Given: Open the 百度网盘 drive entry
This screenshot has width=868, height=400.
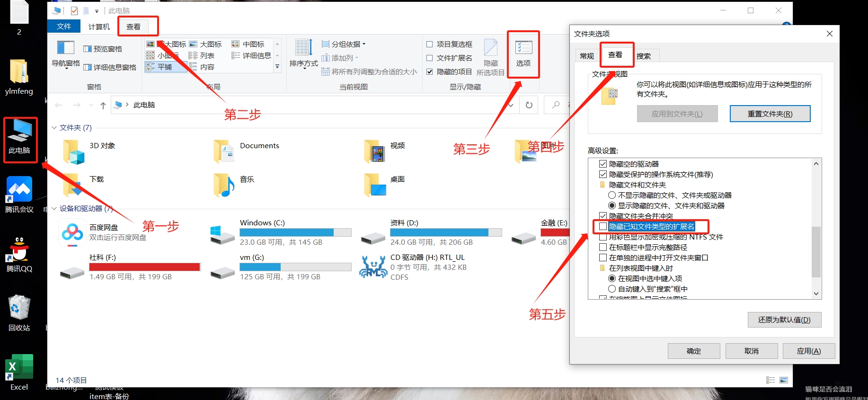Looking at the screenshot, I should pyautogui.click(x=72, y=232).
